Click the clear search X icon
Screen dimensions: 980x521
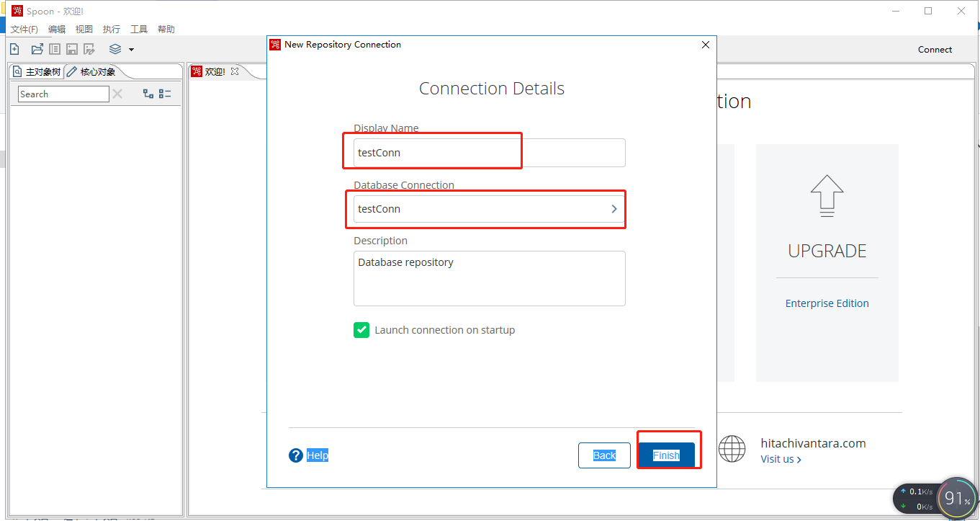pos(117,94)
